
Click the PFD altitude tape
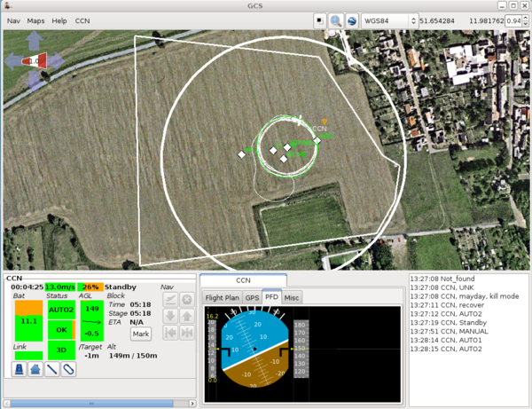point(301,349)
